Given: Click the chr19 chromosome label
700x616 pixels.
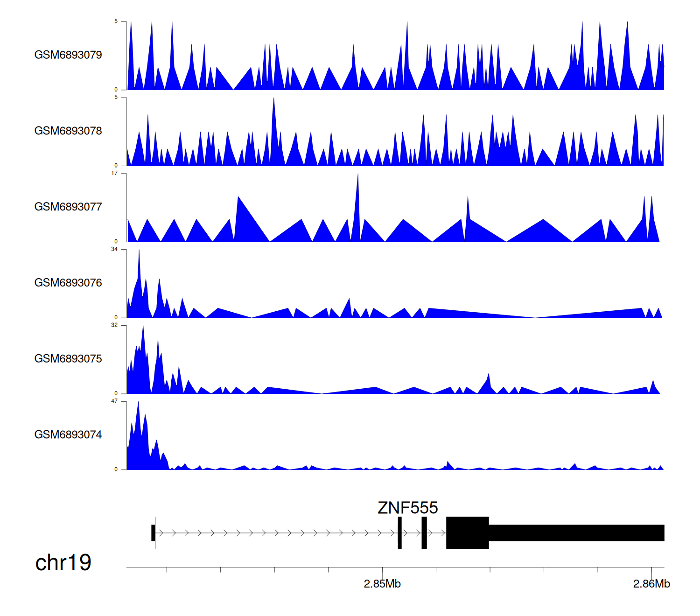Looking at the screenshot, I should pyautogui.click(x=63, y=563).
